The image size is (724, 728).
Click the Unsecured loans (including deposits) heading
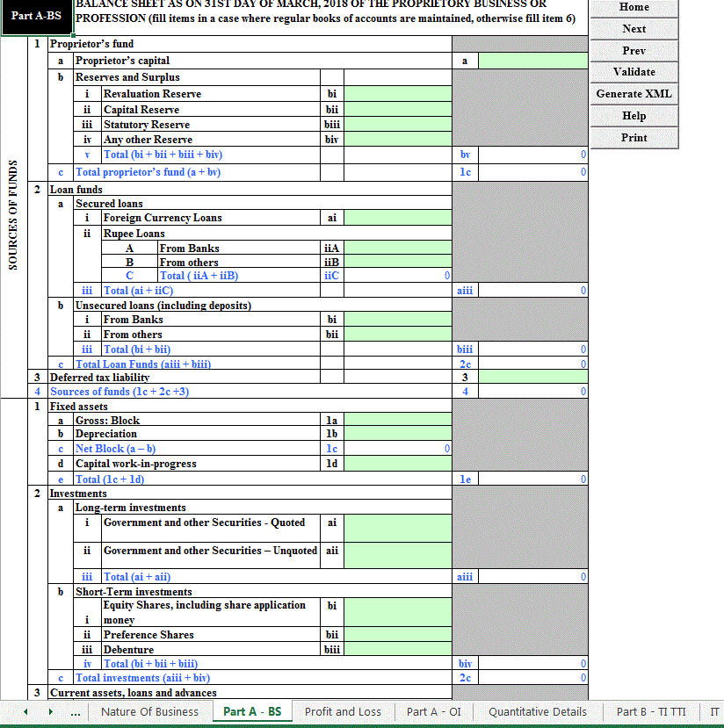163,306
